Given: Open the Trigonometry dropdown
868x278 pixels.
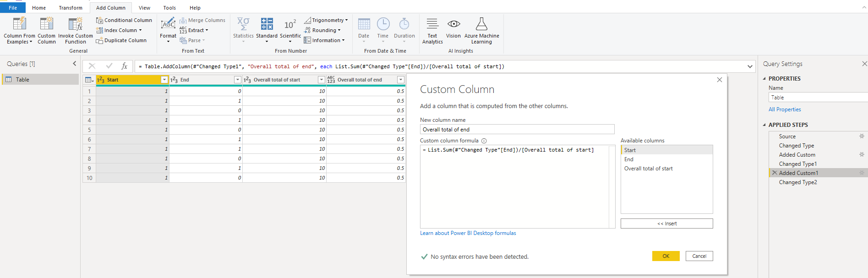Looking at the screenshot, I should [326, 20].
